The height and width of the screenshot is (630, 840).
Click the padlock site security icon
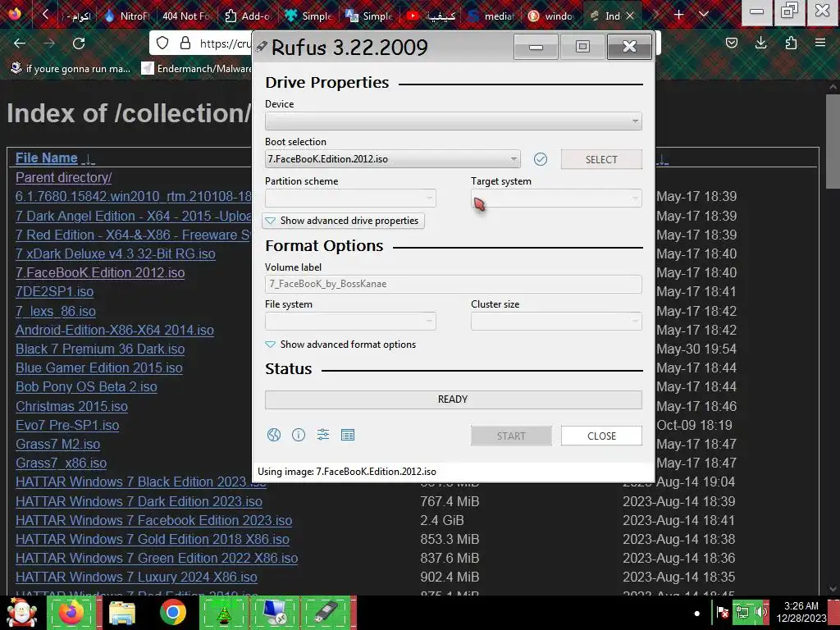point(185,43)
